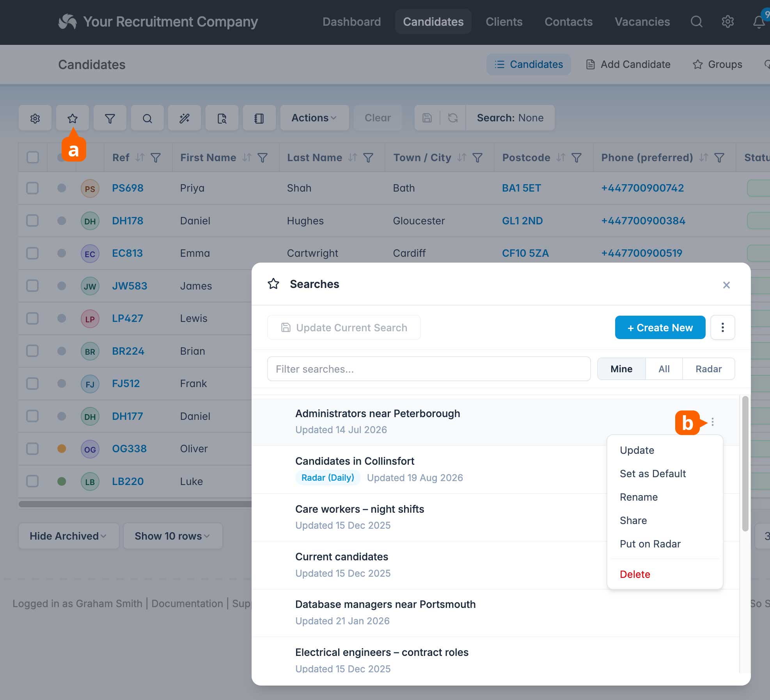The image size is (770, 700).
Task: Expand the Actions dropdown
Action: (x=314, y=118)
